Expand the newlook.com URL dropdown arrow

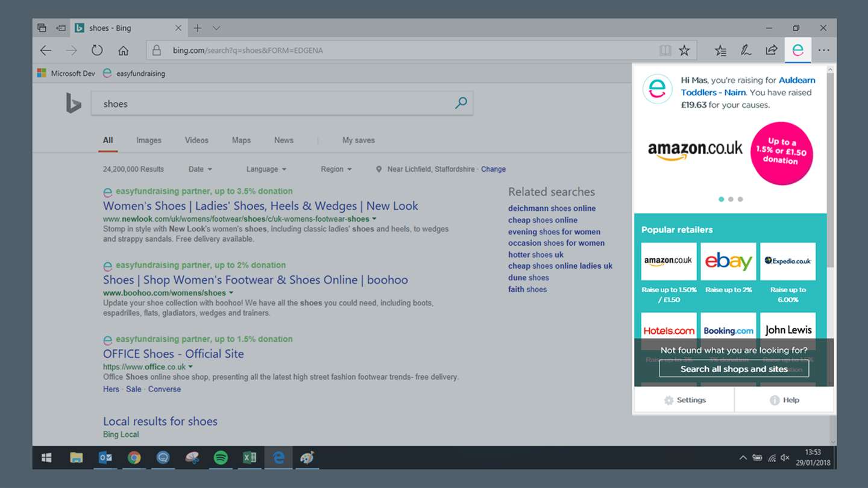coord(374,219)
